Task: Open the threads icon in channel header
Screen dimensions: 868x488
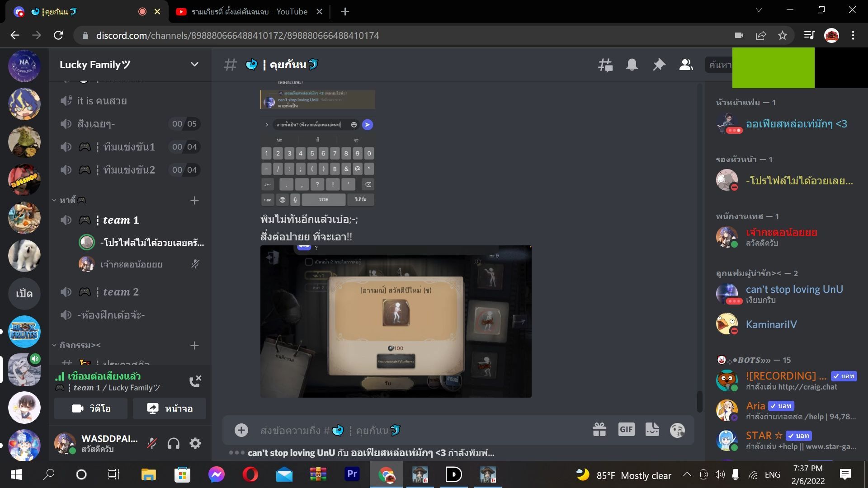Action: pyautogui.click(x=605, y=65)
